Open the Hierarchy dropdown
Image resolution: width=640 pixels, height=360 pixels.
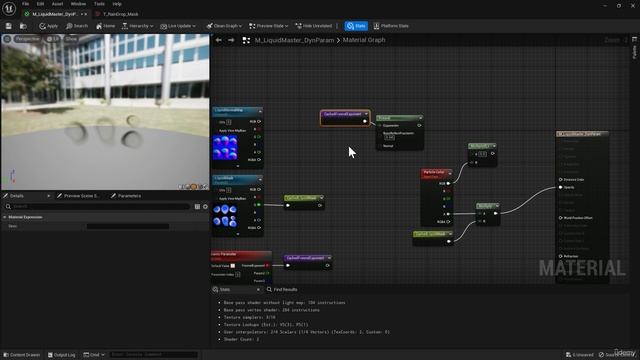tap(138, 26)
